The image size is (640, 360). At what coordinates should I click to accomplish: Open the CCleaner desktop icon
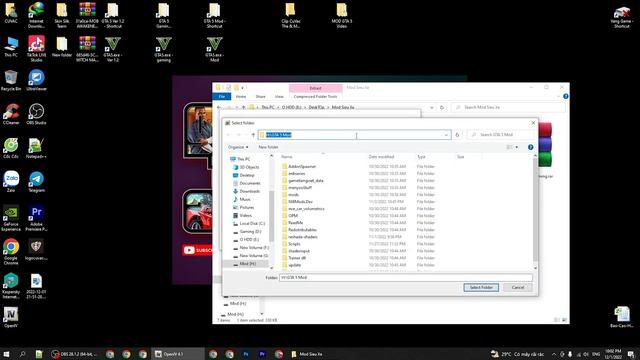11,114
